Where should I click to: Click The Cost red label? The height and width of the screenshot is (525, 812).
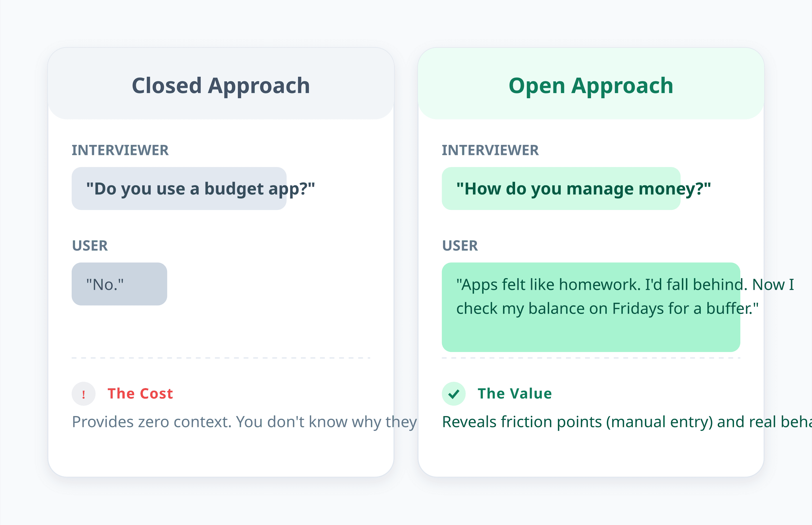tap(140, 394)
